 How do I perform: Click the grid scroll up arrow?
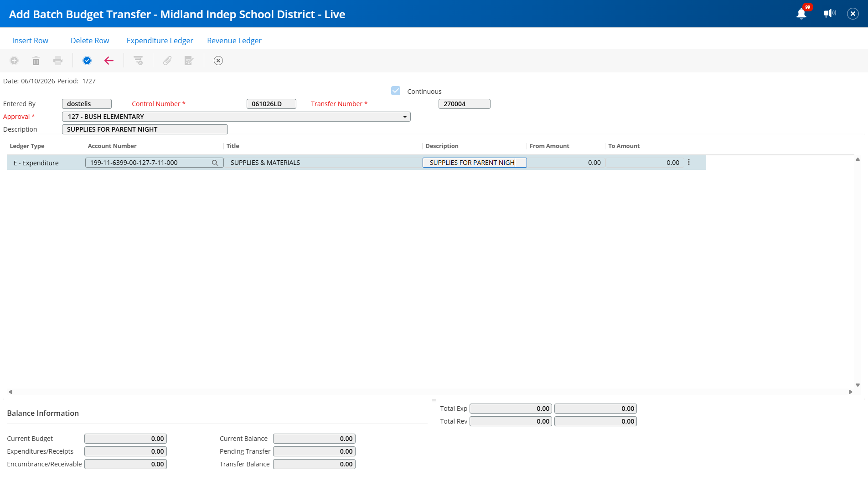click(x=858, y=159)
